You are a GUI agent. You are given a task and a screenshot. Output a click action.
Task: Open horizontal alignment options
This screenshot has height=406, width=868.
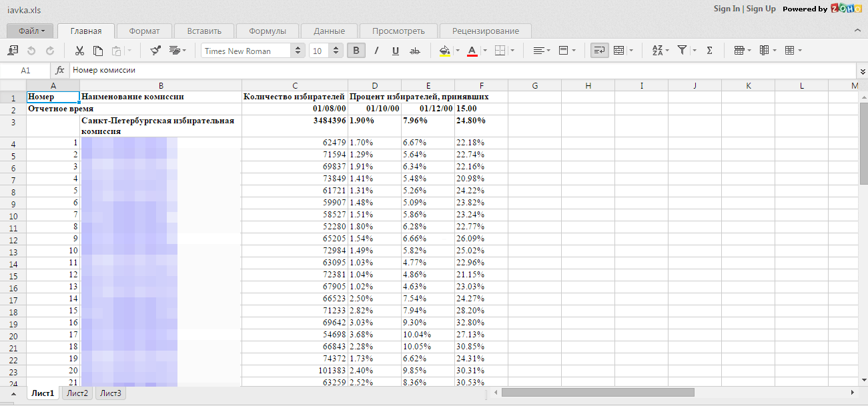542,51
